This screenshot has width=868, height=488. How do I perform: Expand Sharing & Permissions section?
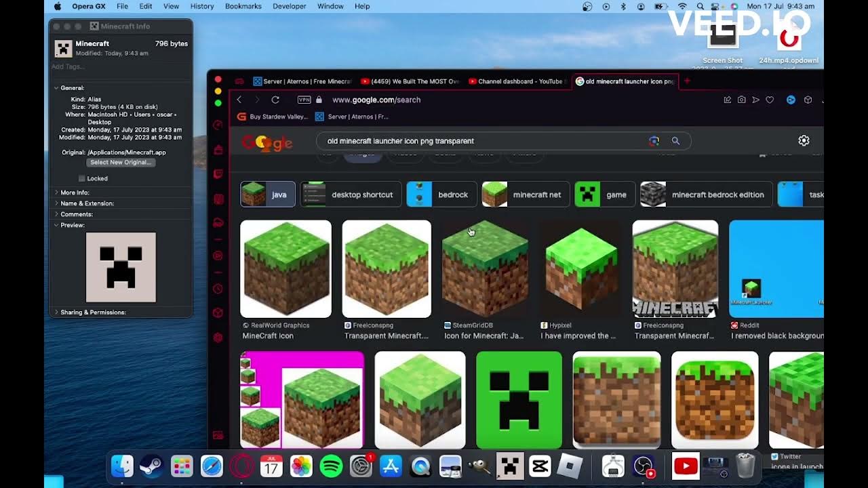click(x=56, y=312)
